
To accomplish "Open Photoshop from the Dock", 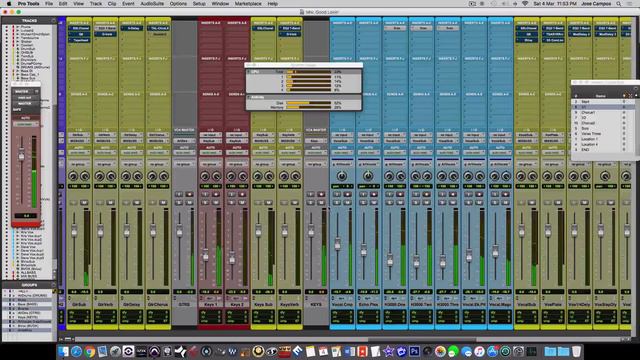I will tap(414, 351).
